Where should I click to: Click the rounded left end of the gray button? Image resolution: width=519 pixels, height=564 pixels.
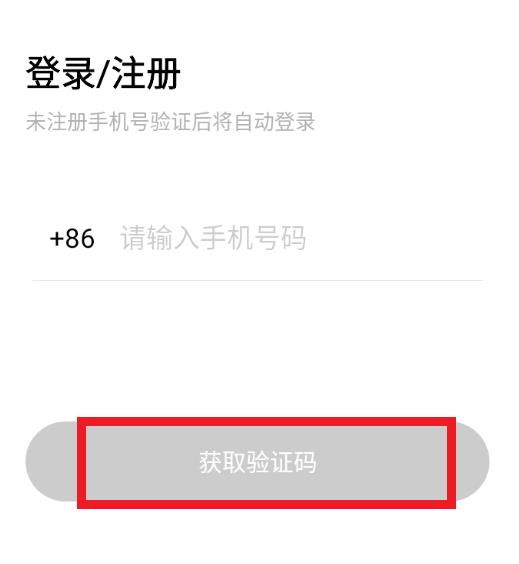51,461
